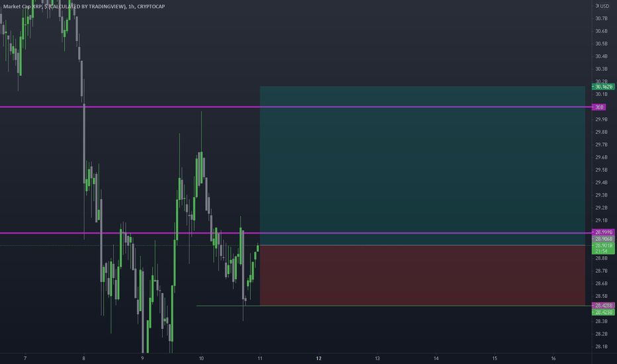
Task: Click date 7 on the time axis
Action: tap(25, 358)
